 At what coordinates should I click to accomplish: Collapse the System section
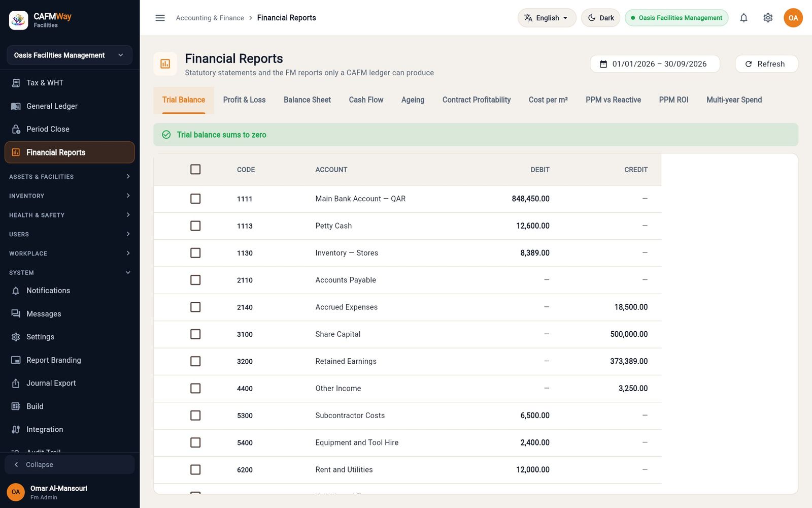pos(70,273)
